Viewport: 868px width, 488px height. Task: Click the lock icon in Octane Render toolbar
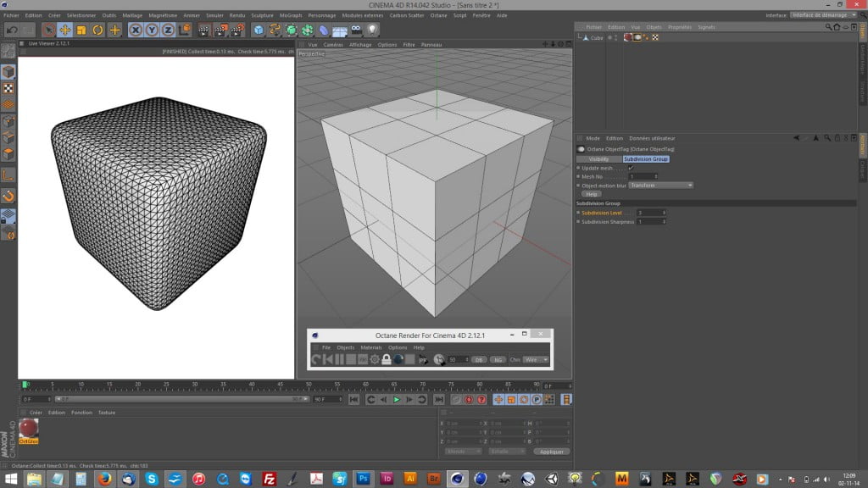pos(387,358)
